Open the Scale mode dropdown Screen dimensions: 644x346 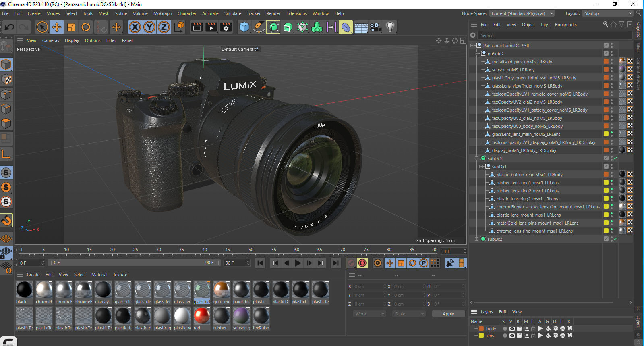click(x=409, y=314)
